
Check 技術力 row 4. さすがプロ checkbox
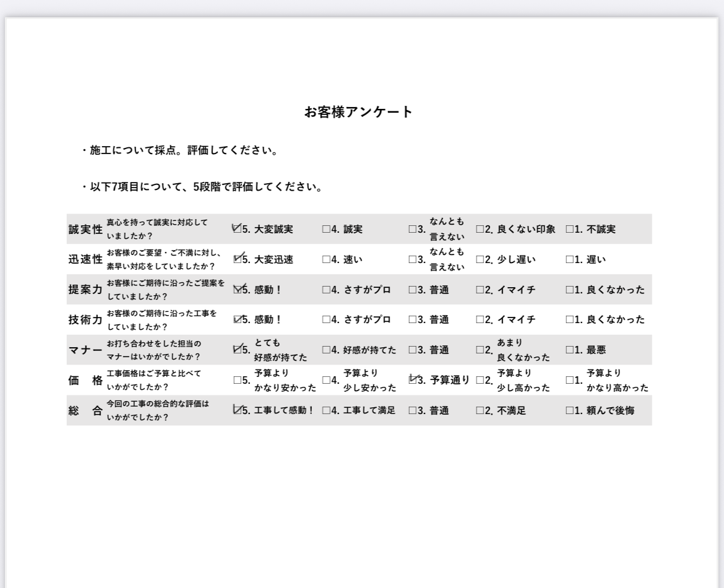326,319
